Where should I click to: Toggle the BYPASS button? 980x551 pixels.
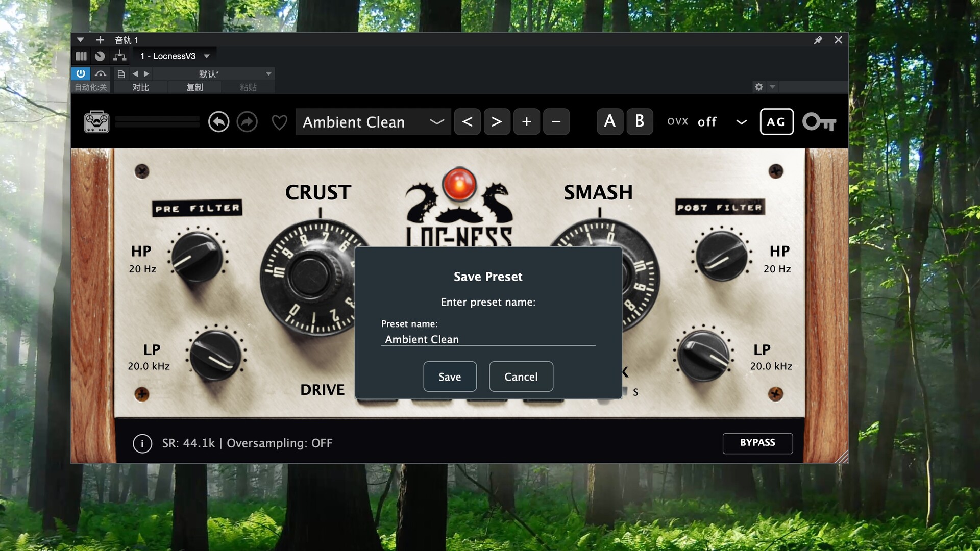[x=757, y=443]
